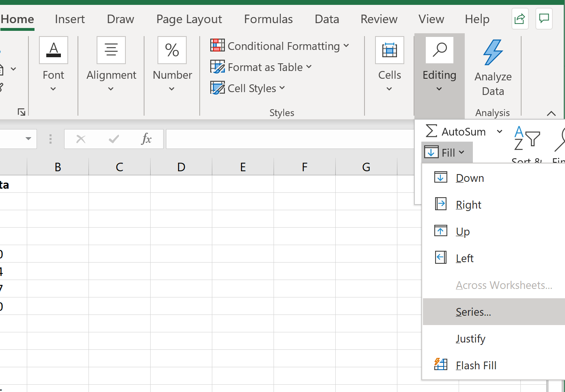Click the Cell Styles icon
Screen dimensions: 565x392
point(218,88)
